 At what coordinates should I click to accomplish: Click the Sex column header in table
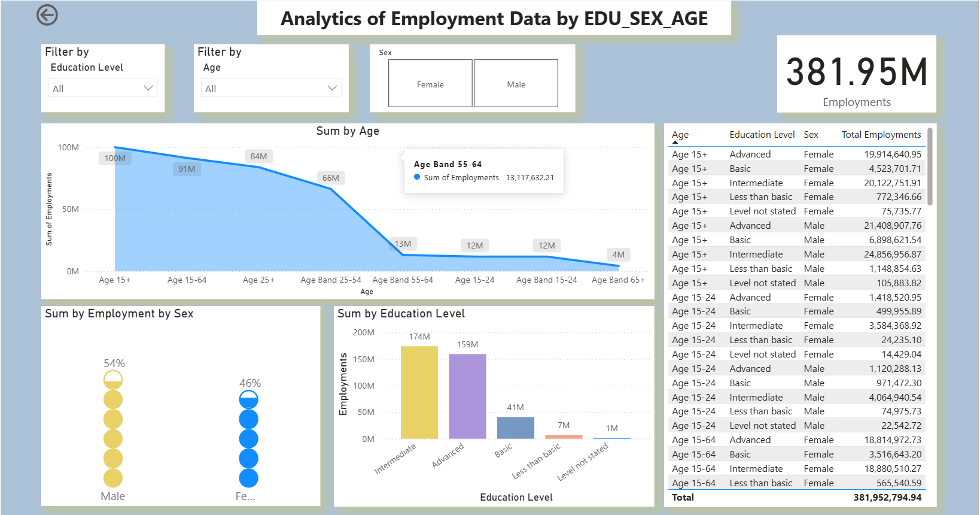811,135
